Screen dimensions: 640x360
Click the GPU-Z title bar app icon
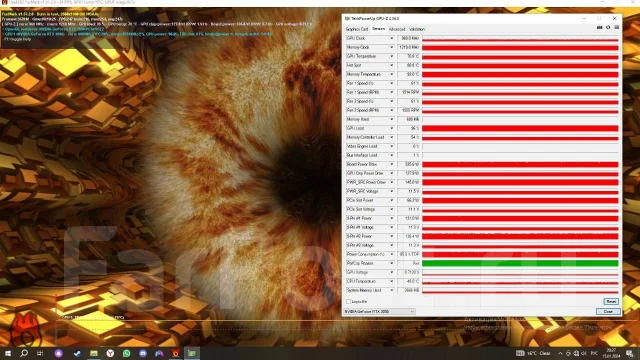[347, 18]
